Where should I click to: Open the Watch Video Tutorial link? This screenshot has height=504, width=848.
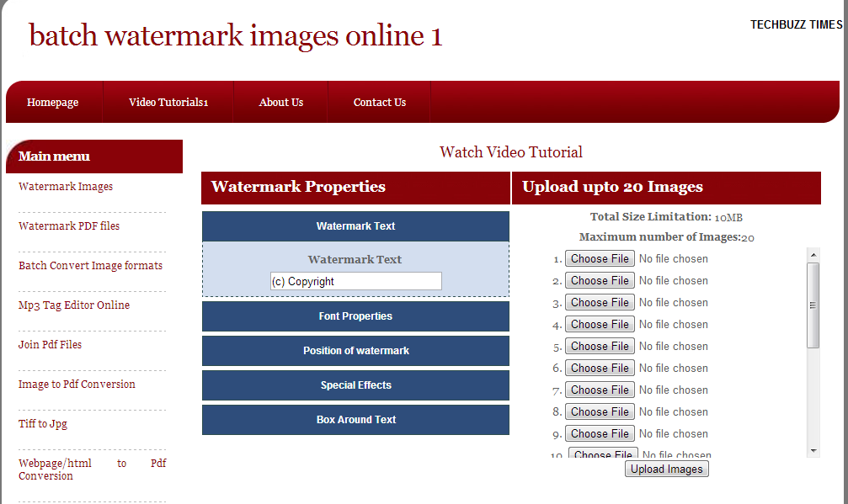[x=510, y=152]
